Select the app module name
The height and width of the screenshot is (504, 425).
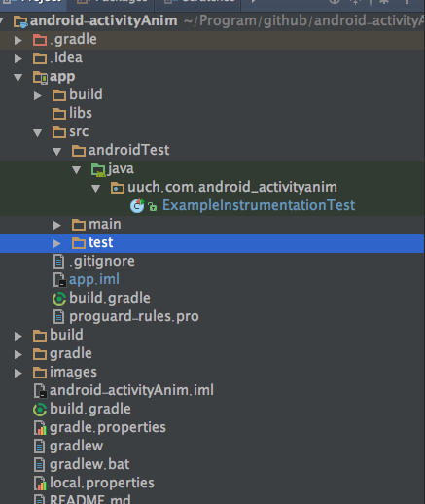tap(62, 77)
